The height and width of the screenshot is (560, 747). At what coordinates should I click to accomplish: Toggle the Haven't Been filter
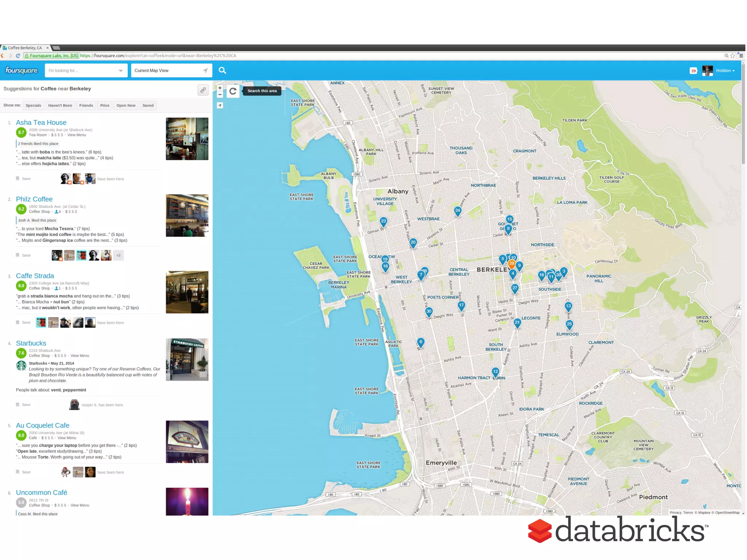pyautogui.click(x=60, y=106)
